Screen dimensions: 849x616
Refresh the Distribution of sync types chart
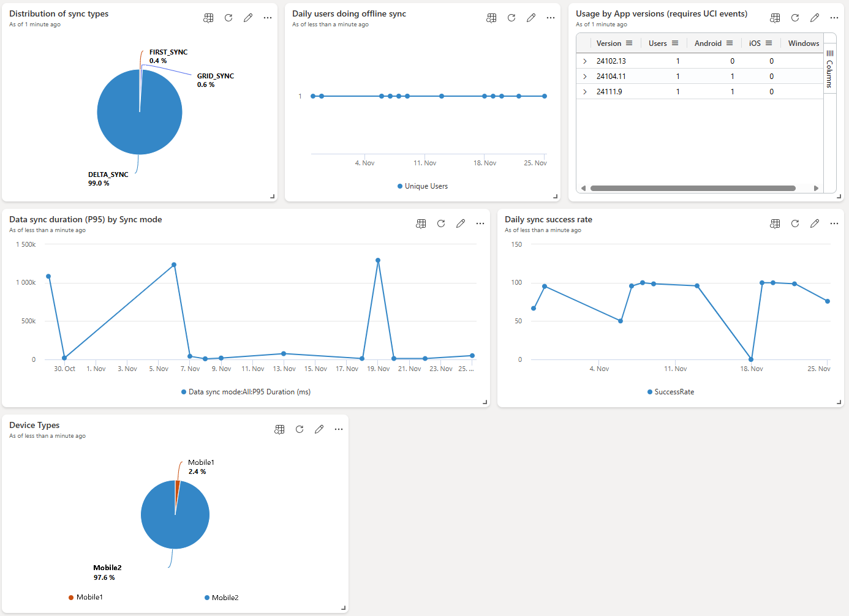(228, 18)
